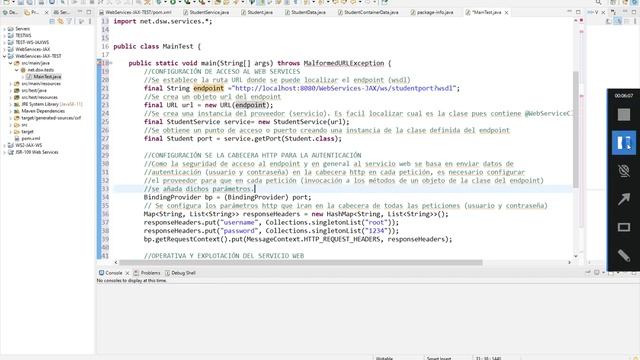Click the search magnifier icon in the toolbar
640x360 pixels.
coord(598,2)
